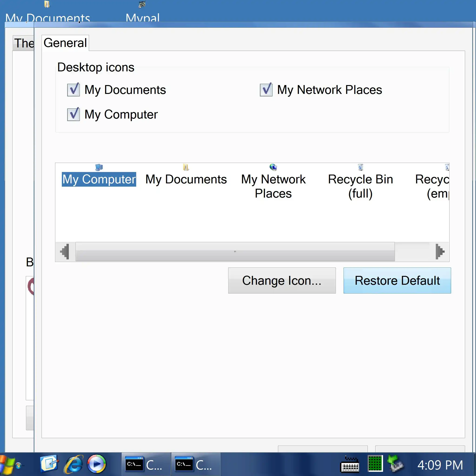Open Internet Explorer from quick launch
476x476 pixels.
point(73,464)
